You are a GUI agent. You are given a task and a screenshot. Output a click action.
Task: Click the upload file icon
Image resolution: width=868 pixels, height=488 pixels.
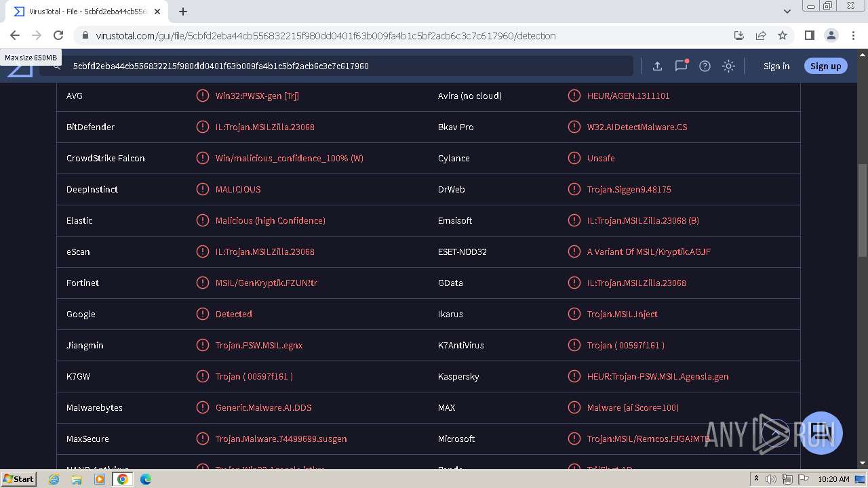tap(657, 66)
